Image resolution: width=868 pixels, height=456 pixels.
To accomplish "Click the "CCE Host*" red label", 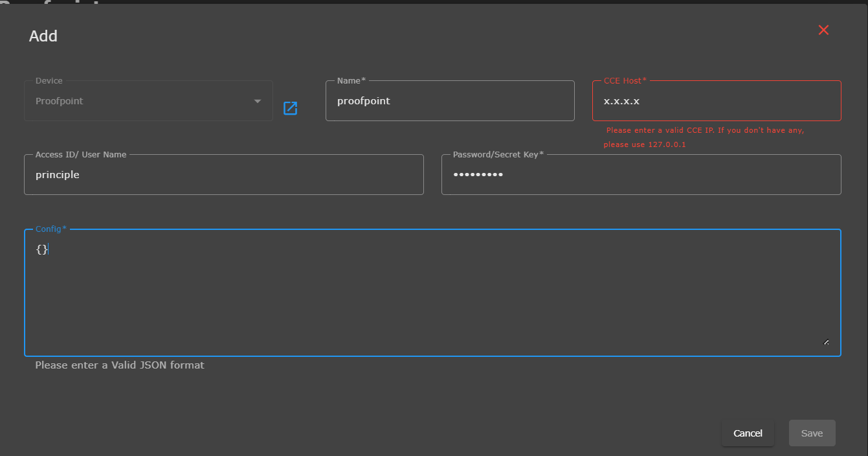I will (x=625, y=81).
